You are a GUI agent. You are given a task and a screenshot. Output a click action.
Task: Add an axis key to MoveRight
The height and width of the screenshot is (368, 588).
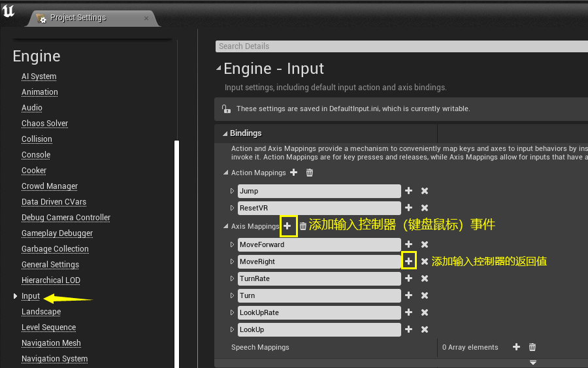(x=409, y=261)
